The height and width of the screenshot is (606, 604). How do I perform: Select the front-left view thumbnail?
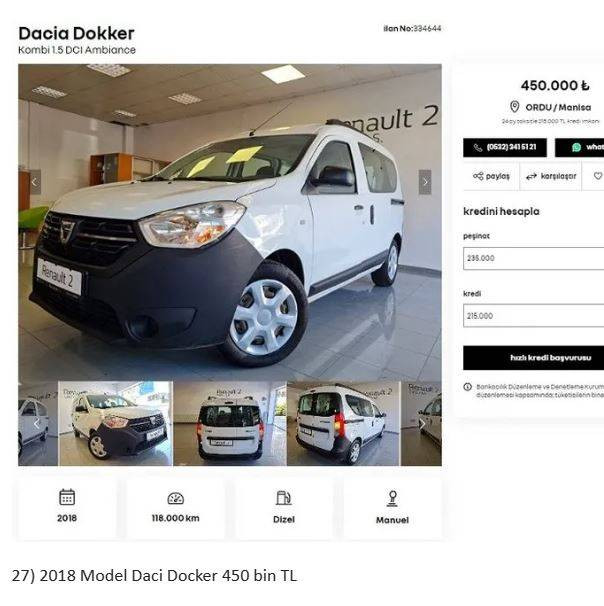point(115,424)
